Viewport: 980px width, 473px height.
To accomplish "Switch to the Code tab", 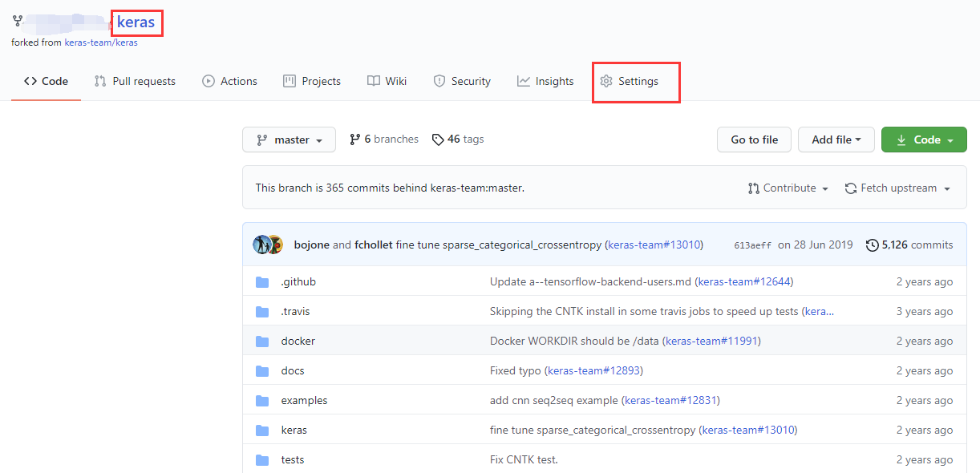I will pyautogui.click(x=46, y=81).
